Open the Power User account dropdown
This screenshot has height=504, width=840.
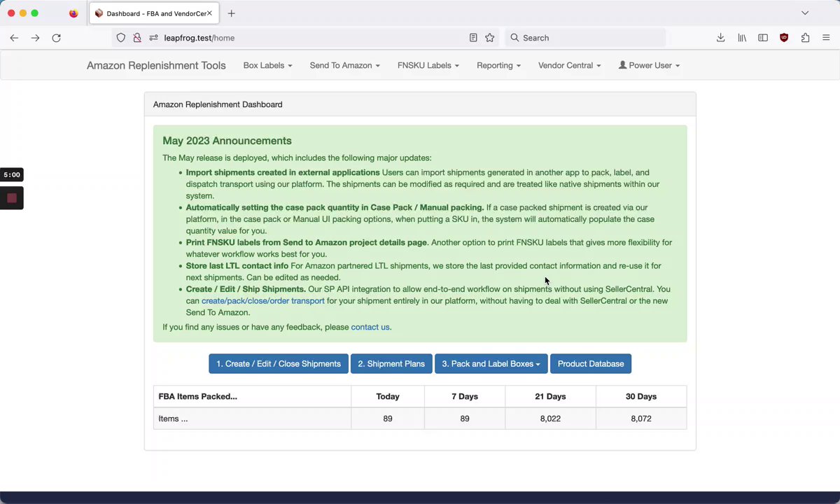pos(649,65)
